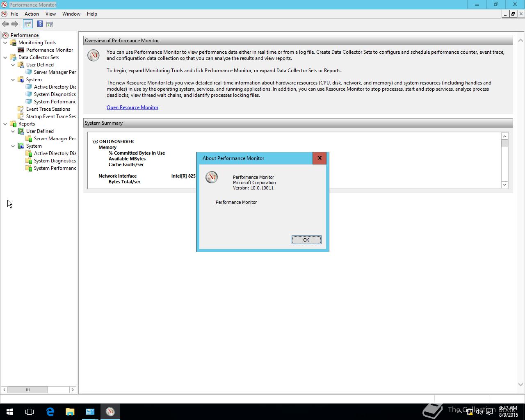This screenshot has width=525, height=420.
Task: Click the Event Trace Sessions icon
Action: (21, 109)
